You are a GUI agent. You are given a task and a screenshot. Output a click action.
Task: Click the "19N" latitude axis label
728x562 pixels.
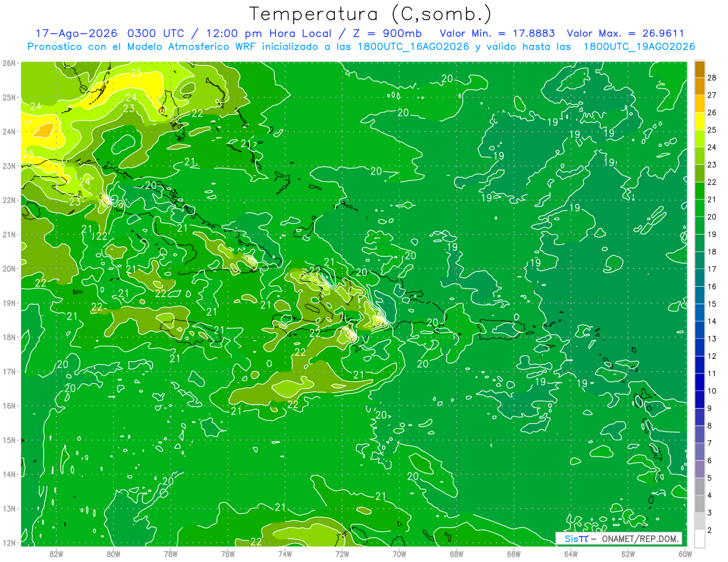(x=9, y=303)
